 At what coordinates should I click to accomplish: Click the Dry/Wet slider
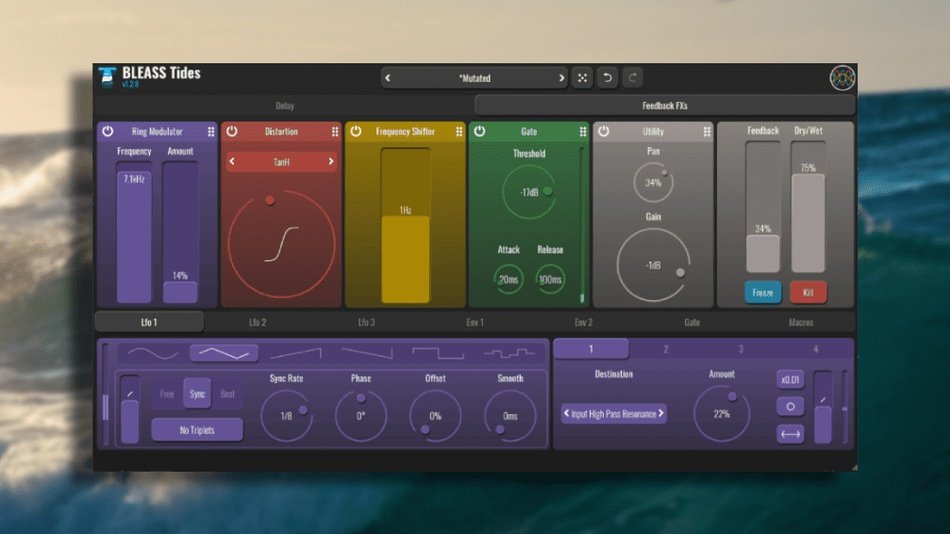pos(808,220)
